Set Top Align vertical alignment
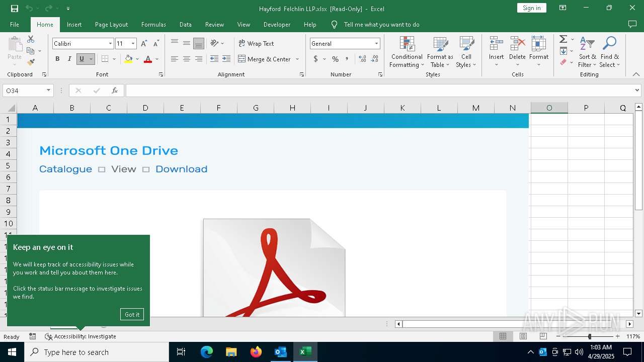 click(x=175, y=43)
